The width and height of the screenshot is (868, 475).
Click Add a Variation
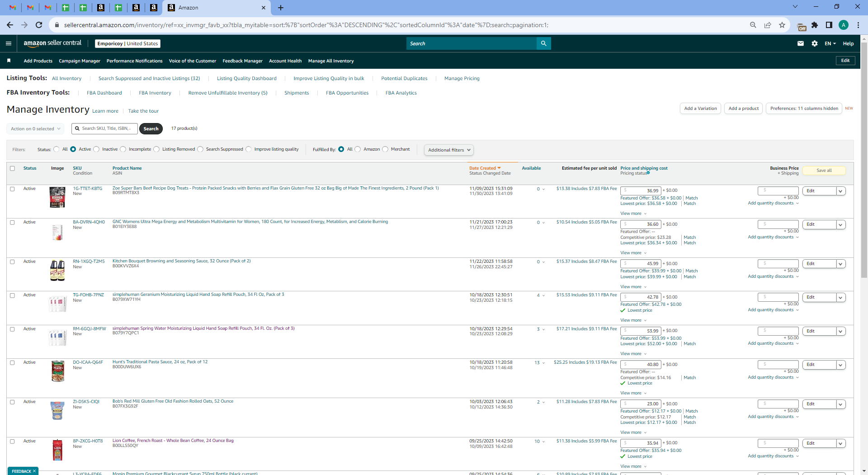[700, 109]
